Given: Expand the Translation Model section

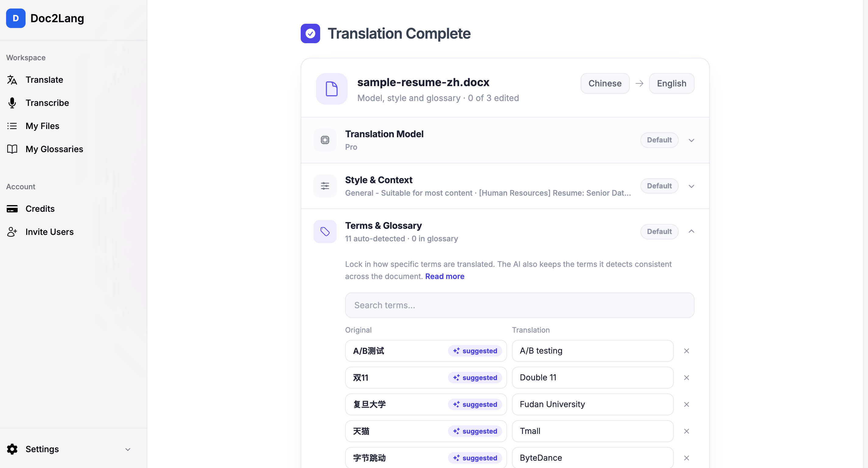Looking at the screenshot, I should click(691, 140).
